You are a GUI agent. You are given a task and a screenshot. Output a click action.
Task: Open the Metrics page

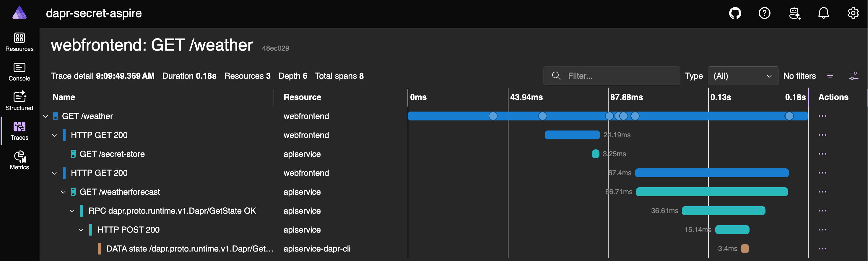point(19,160)
